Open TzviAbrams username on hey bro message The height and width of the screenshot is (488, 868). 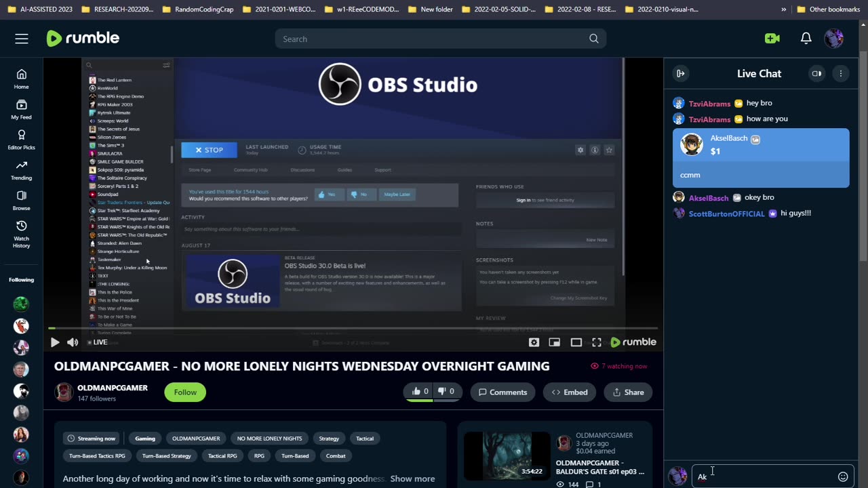709,104
